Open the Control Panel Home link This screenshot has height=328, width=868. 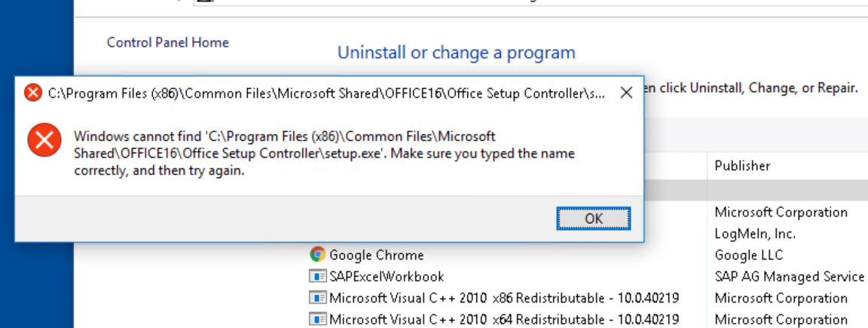(168, 42)
